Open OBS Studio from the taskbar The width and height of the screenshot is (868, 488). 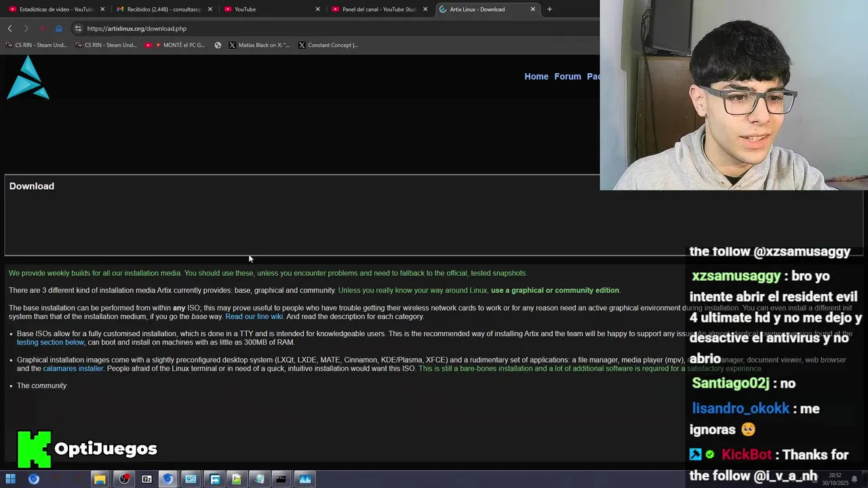pyautogui.click(x=124, y=479)
